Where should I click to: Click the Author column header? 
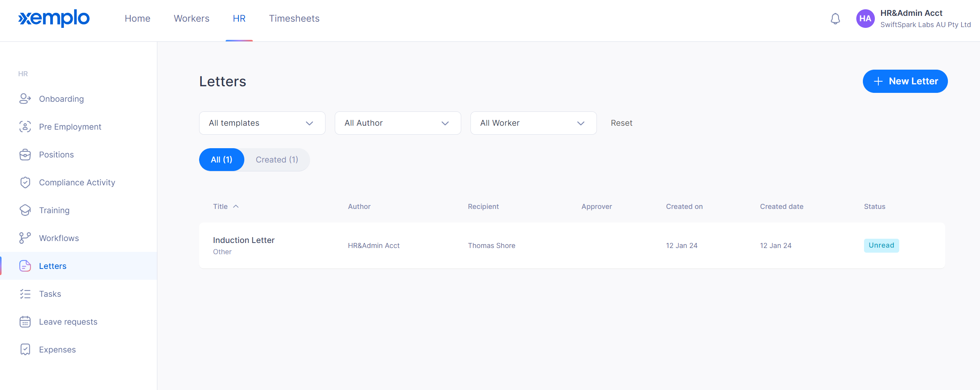(359, 207)
